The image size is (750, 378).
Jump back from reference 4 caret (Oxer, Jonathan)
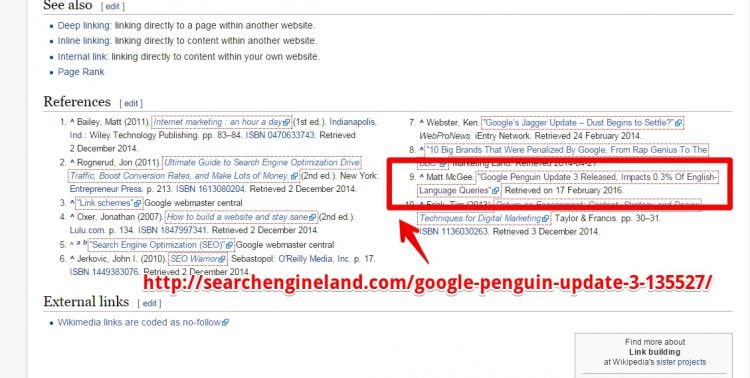pos(72,217)
